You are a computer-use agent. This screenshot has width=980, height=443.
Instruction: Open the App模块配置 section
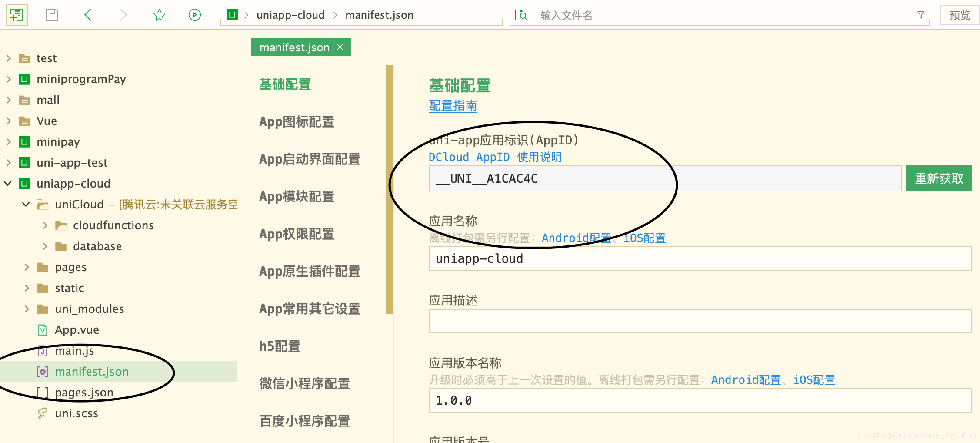pos(297,197)
